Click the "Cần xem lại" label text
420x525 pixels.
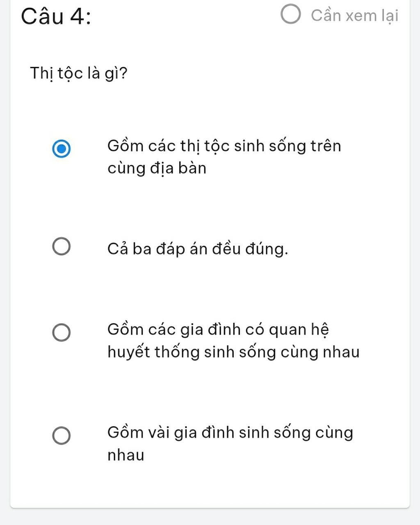pyautogui.click(x=354, y=16)
